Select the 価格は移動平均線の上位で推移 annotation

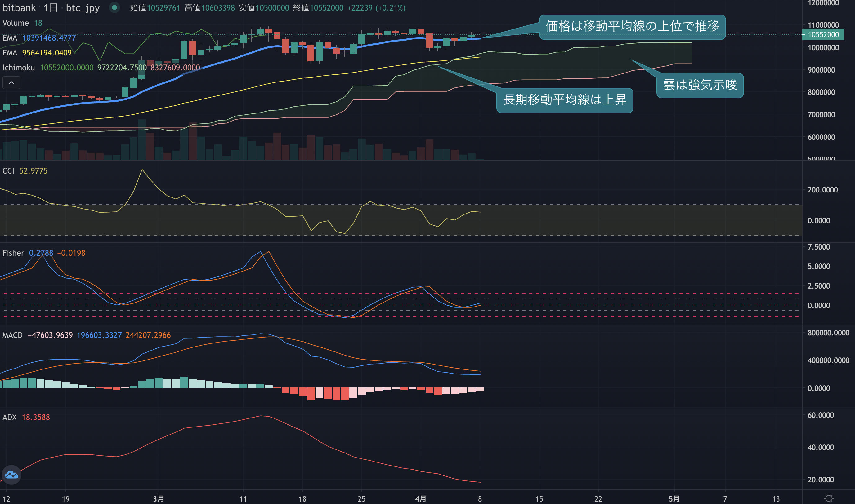(x=632, y=27)
